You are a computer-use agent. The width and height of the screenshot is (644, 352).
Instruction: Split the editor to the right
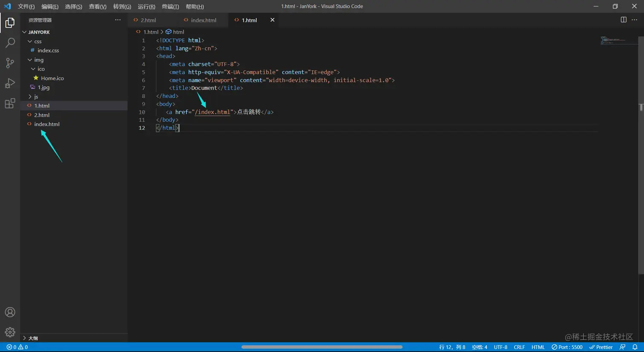(624, 20)
